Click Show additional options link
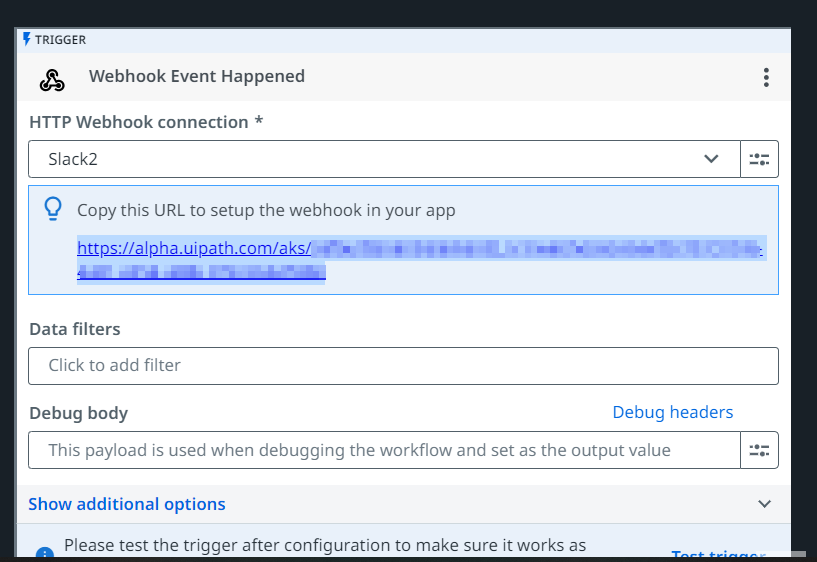The image size is (817, 562). [127, 504]
